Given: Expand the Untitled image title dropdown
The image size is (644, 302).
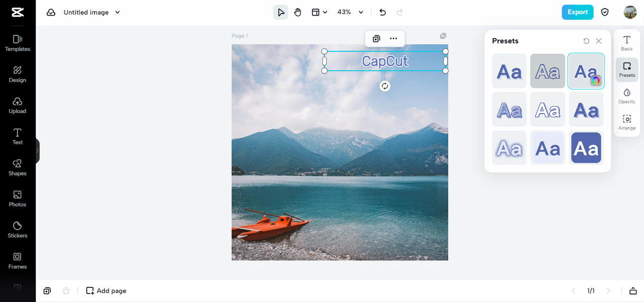Looking at the screenshot, I should (118, 12).
